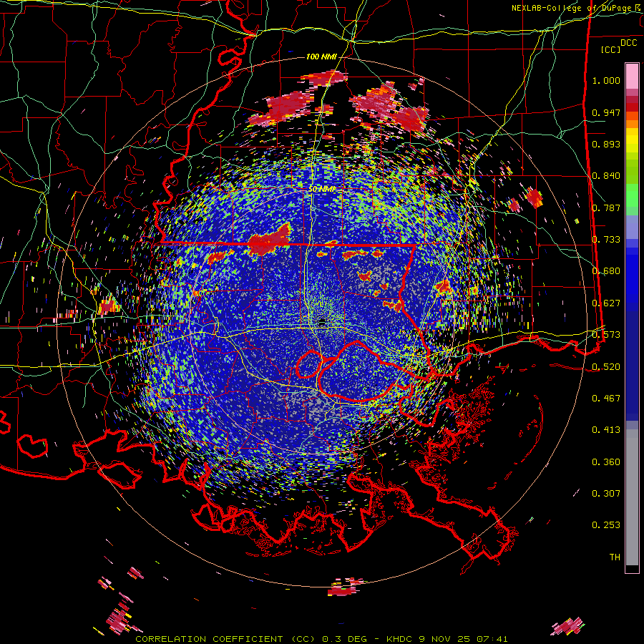The image size is (644, 644).
Task: Click the DCC label above the legend
Action: coord(628,43)
